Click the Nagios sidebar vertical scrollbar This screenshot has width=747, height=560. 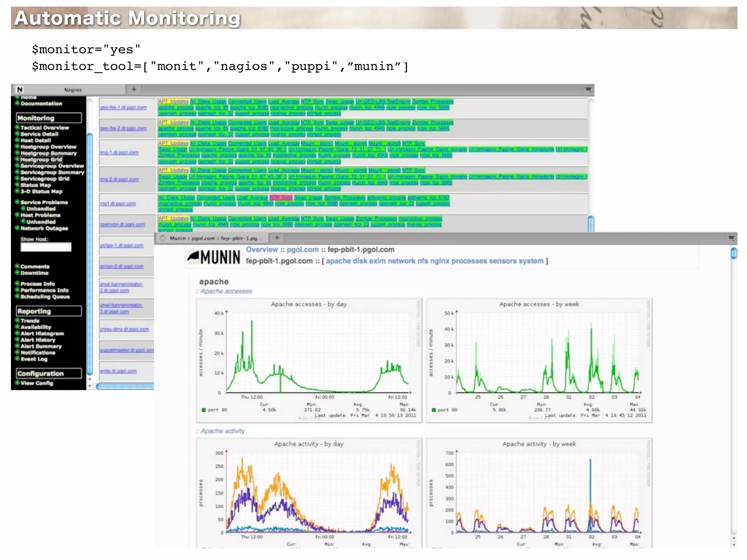tap(90, 253)
